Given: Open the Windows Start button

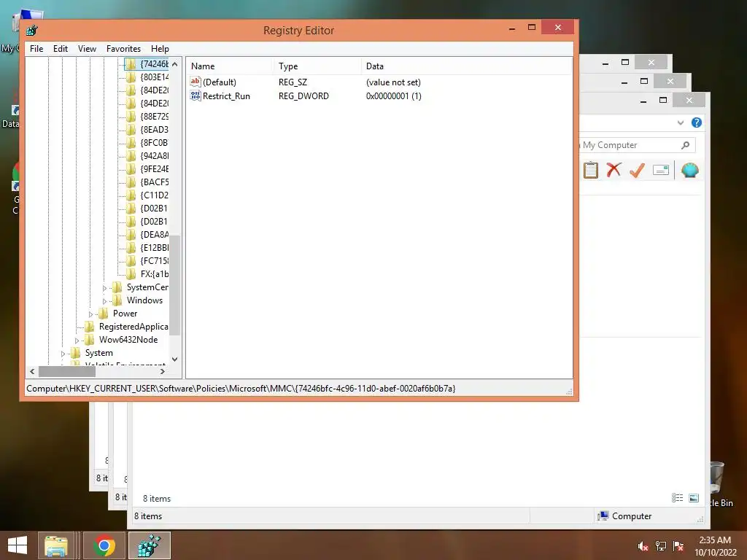Looking at the screenshot, I should (18, 545).
